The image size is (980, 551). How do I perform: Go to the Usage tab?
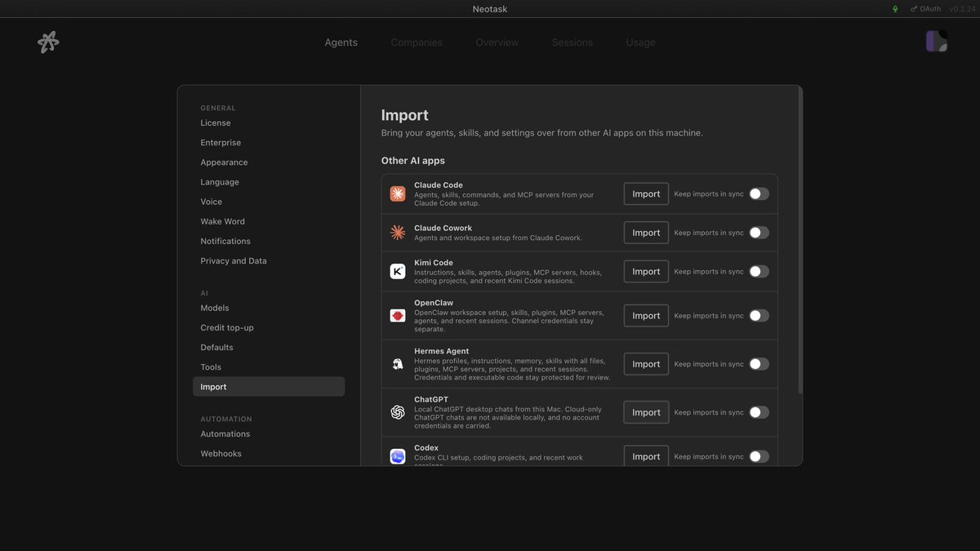640,42
